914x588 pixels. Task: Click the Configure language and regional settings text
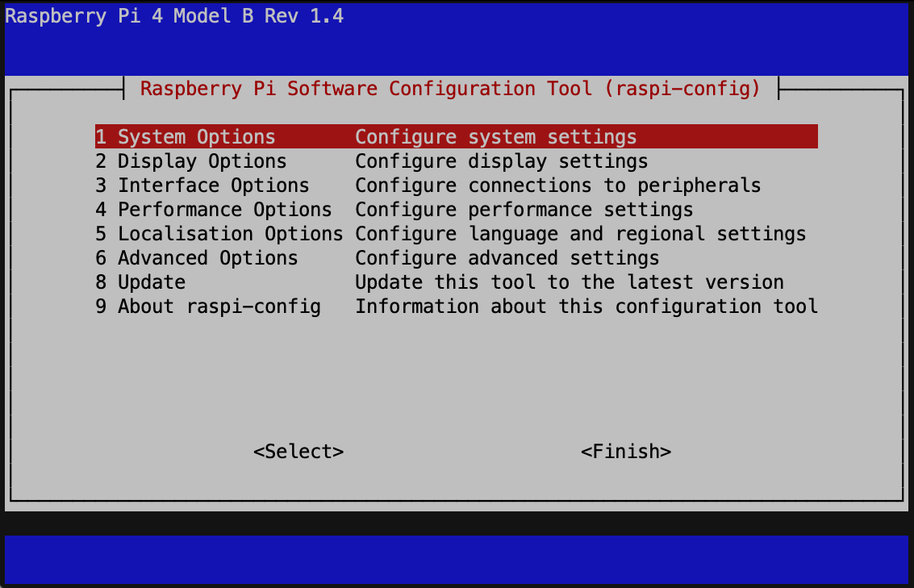pyautogui.click(x=581, y=233)
